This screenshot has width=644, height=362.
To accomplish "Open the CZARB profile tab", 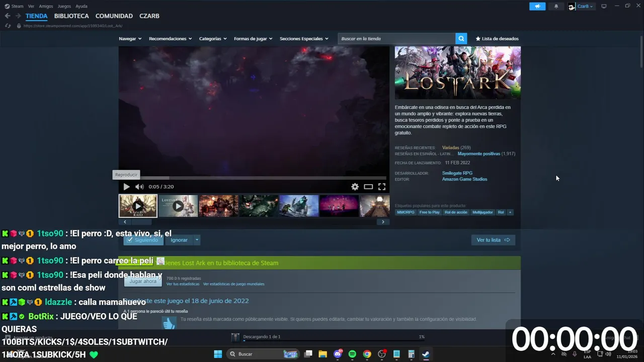I will (149, 16).
